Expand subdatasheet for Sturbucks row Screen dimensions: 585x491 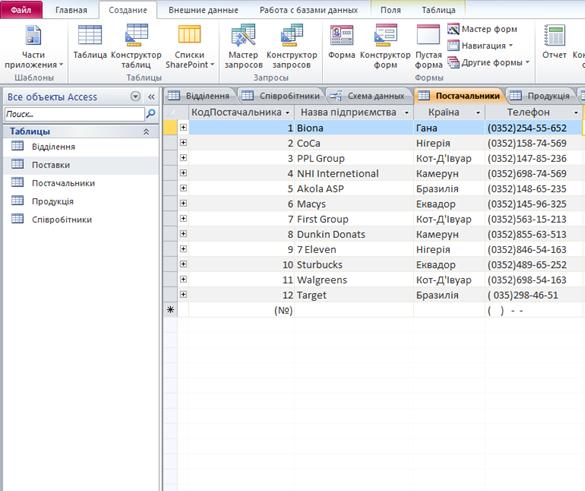point(183,264)
